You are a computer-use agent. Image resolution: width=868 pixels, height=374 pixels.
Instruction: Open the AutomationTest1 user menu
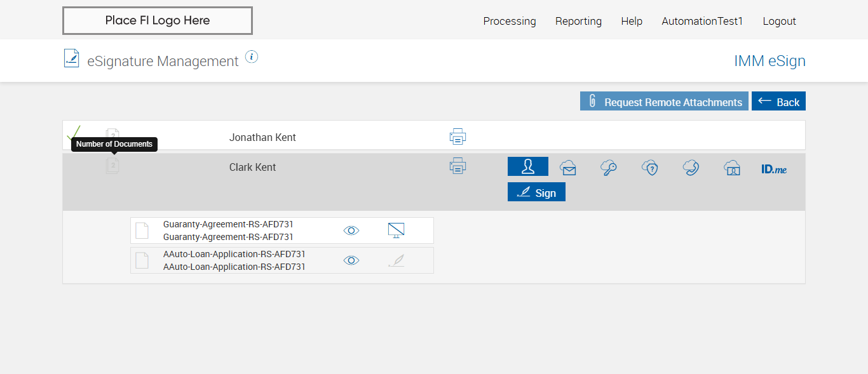[702, 21]
